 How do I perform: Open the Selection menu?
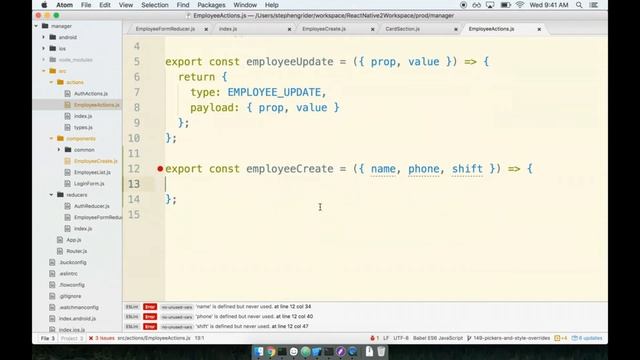pyautogui.click(x=155, y=5)
